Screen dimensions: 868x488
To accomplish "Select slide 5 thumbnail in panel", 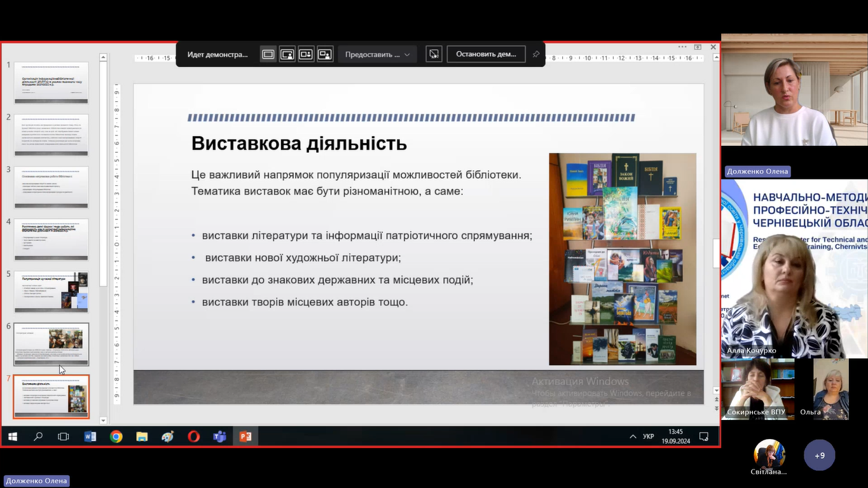I will pos(52,292).
